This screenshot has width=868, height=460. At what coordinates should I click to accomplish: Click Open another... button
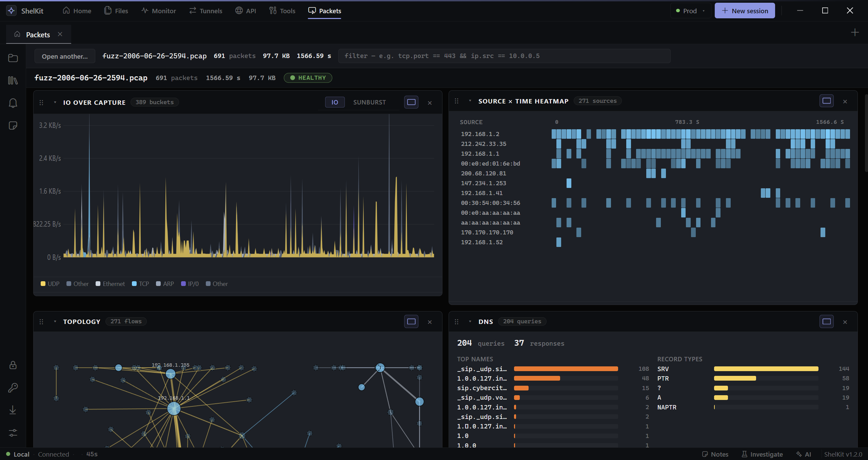(x=65, y=56)
